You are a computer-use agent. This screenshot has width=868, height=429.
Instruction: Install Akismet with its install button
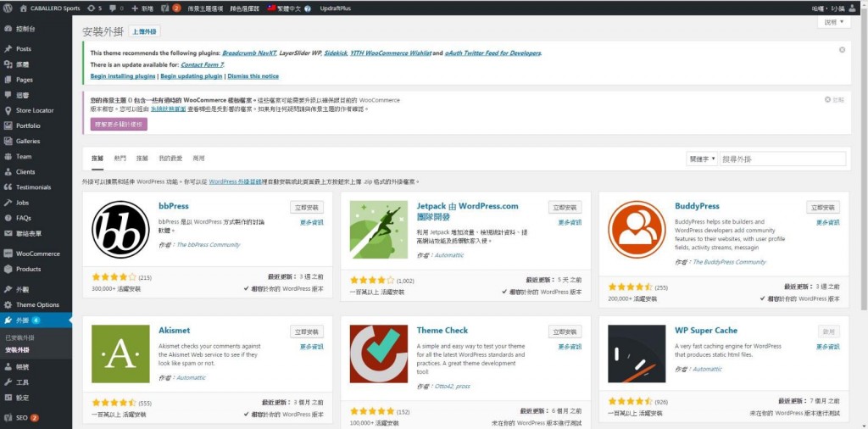point(307,331)
